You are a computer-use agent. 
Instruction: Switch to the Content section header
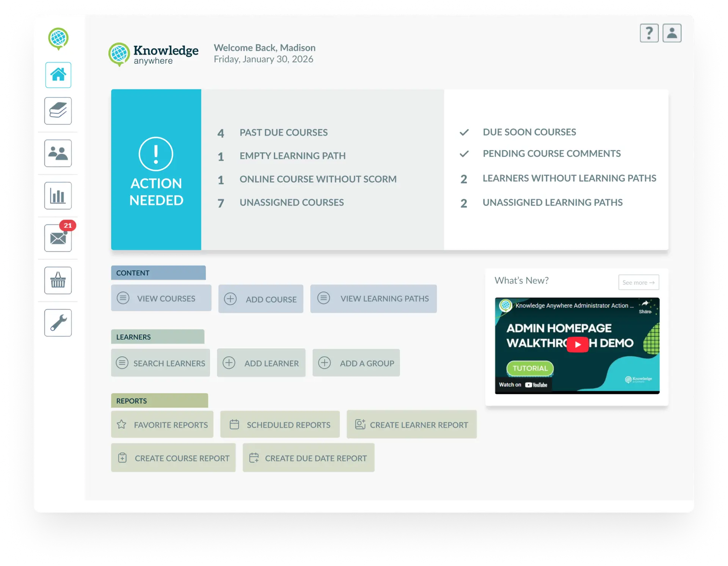(x=158, y=273)
